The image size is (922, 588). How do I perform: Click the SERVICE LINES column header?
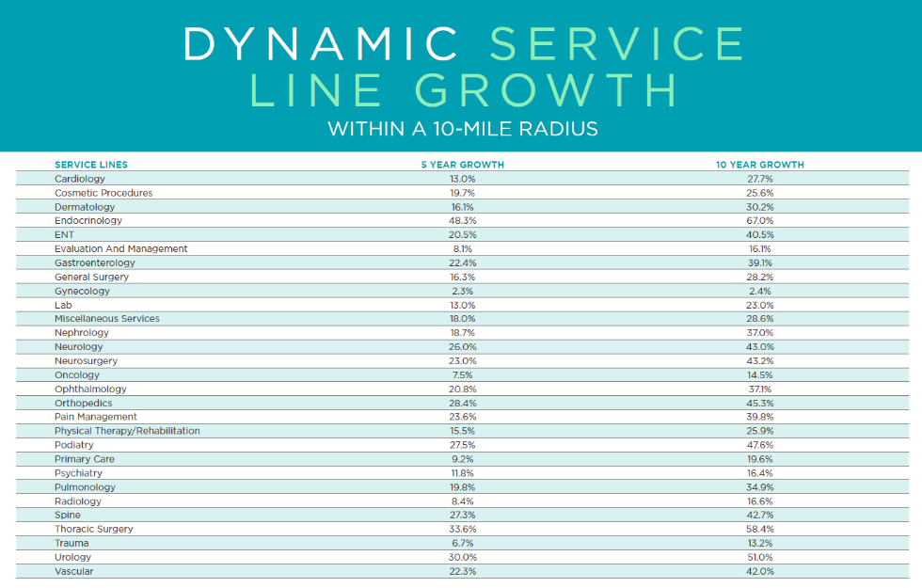[x=91, y=165]
